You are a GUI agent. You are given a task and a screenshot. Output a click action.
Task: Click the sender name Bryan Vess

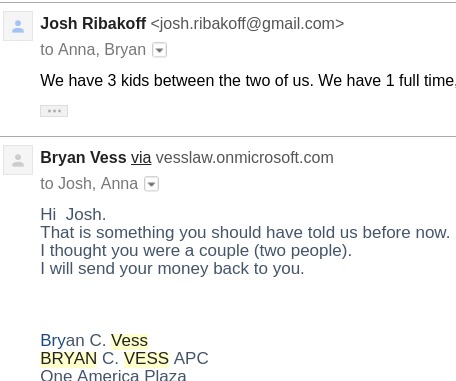(83, 158)
